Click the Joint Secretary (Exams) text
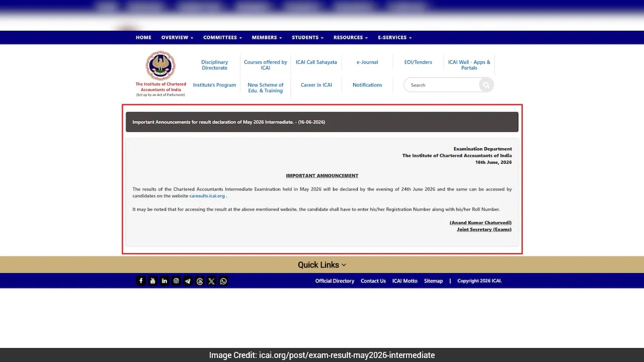 pos(484,229)
